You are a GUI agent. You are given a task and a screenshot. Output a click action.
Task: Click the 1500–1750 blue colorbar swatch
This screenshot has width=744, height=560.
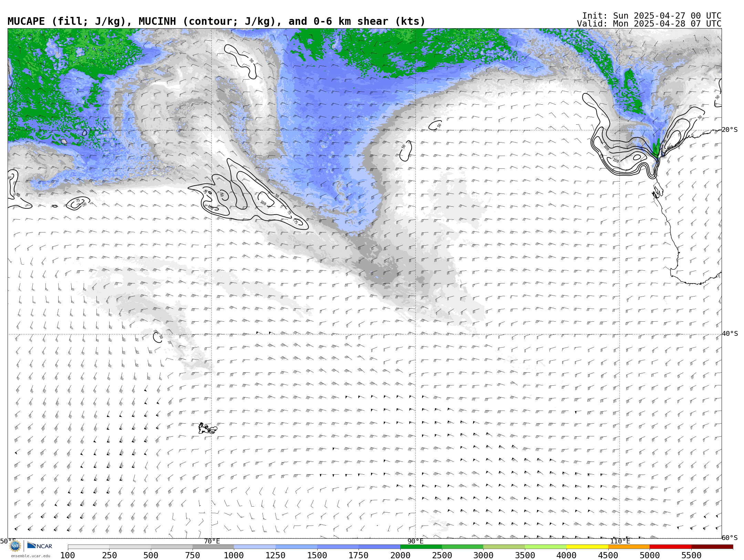338,547
